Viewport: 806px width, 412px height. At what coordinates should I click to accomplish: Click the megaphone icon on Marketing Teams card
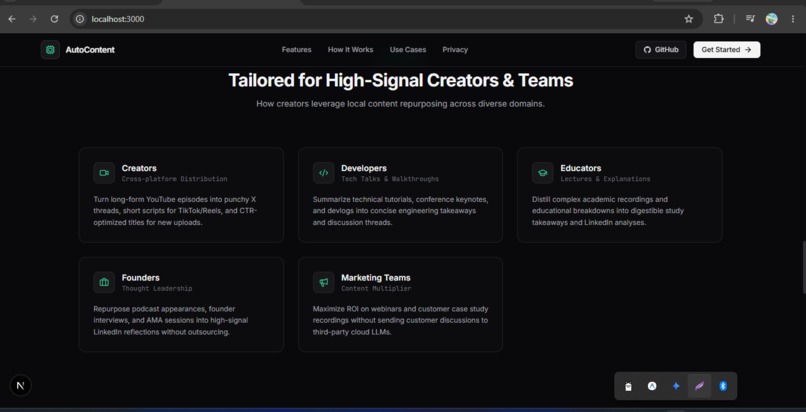(x=323, y=283)
